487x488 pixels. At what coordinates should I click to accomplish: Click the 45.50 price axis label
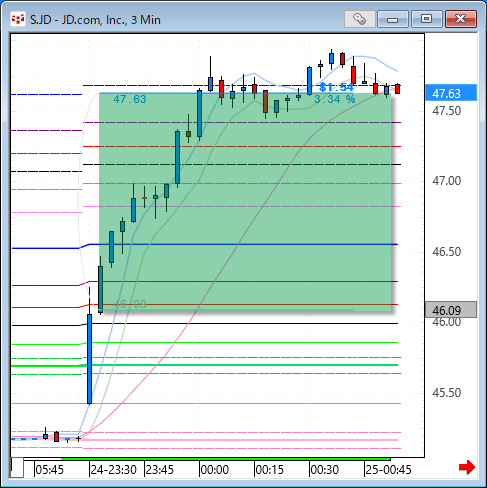coord(446,393)
